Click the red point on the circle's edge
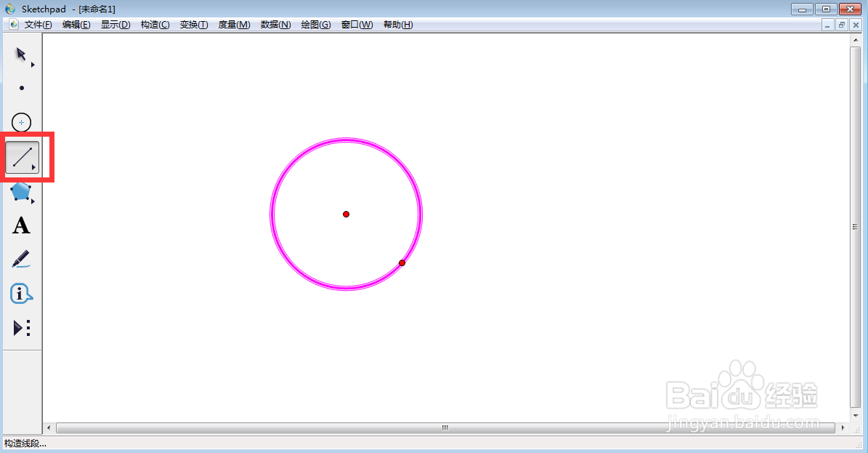868x453 pixels. click(x=402, y=262)
